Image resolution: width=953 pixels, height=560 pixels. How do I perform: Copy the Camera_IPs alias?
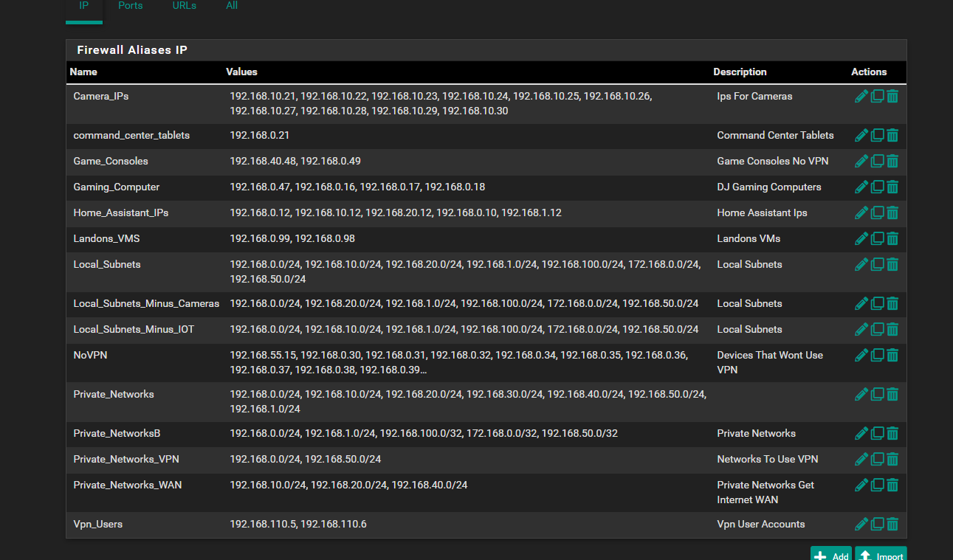click(x=877, y=96)
